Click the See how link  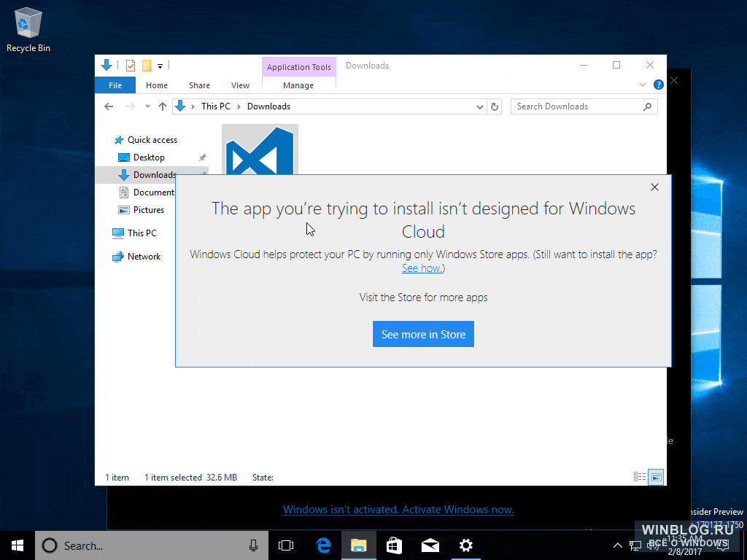click(x=422, y=268)
